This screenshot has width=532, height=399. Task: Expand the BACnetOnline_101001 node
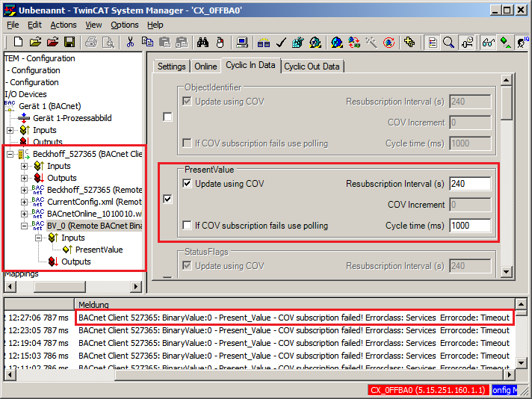coord(25,214)
